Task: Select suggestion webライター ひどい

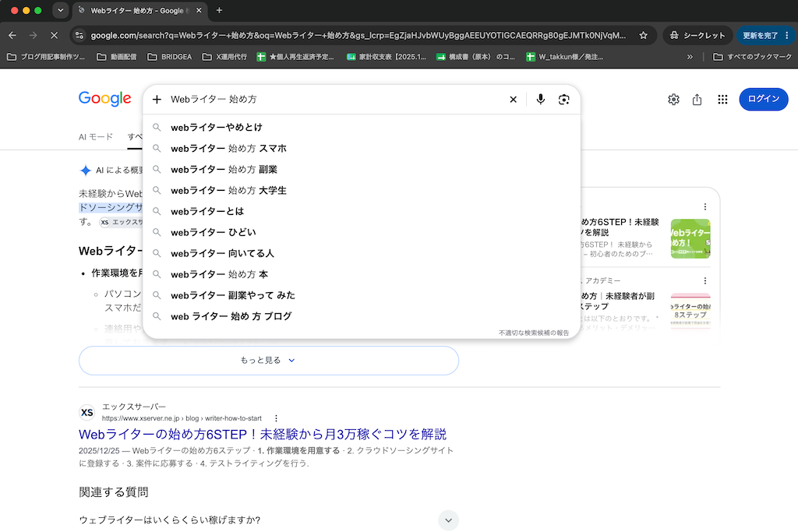Action: pyautogui.click(x=362, y=232)
